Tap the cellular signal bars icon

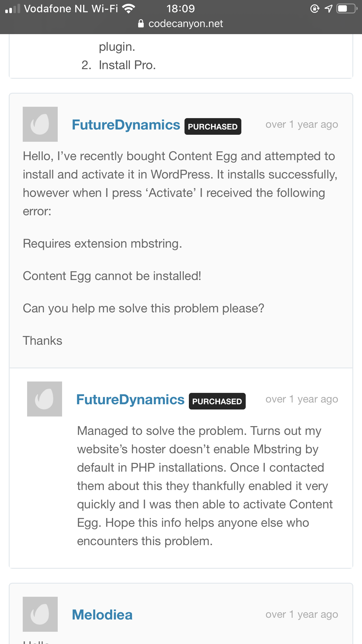pos(13,9)
